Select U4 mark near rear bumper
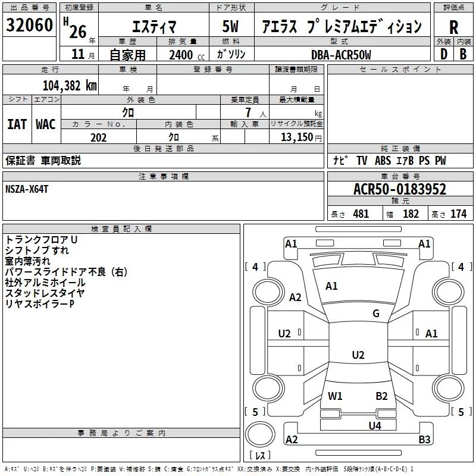476x476 pixels. coord(375,426)
